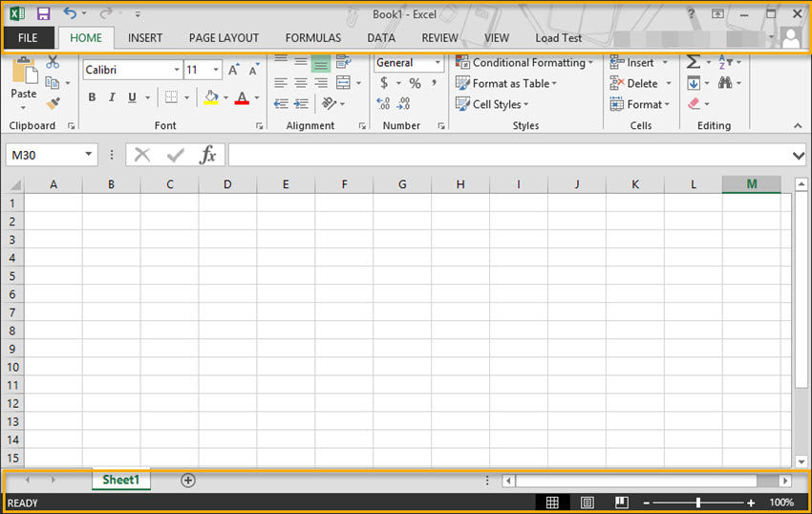This screenshot has height=514, width=812.
Task: Switch to the FORMULAS tab
Action: tap(312, 38)
